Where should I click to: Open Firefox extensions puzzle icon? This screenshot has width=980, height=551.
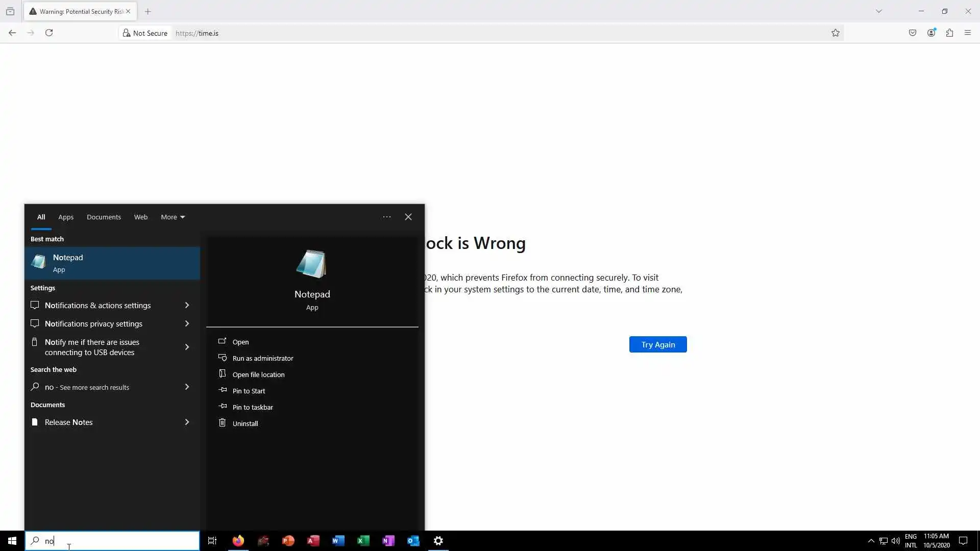(x=949, y=33)
